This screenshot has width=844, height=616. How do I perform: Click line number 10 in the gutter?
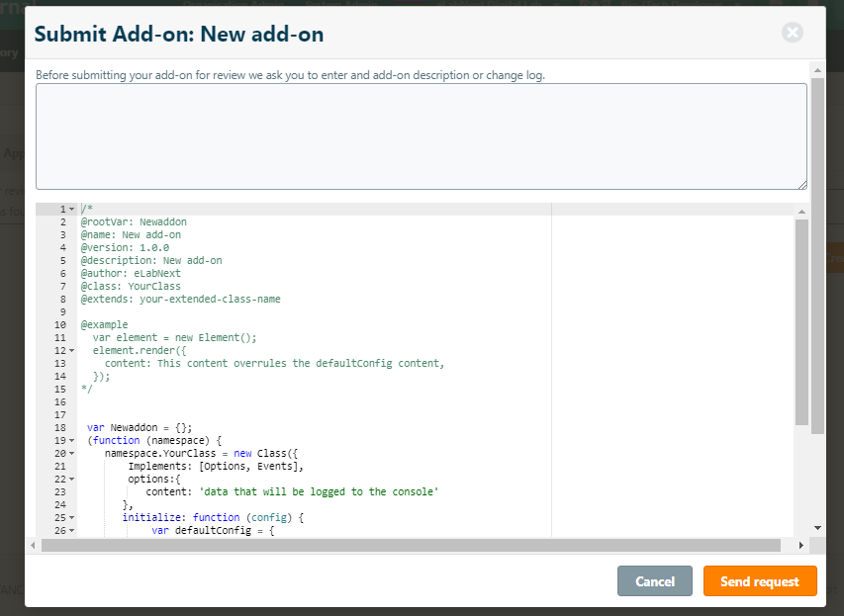coord(61,325)
